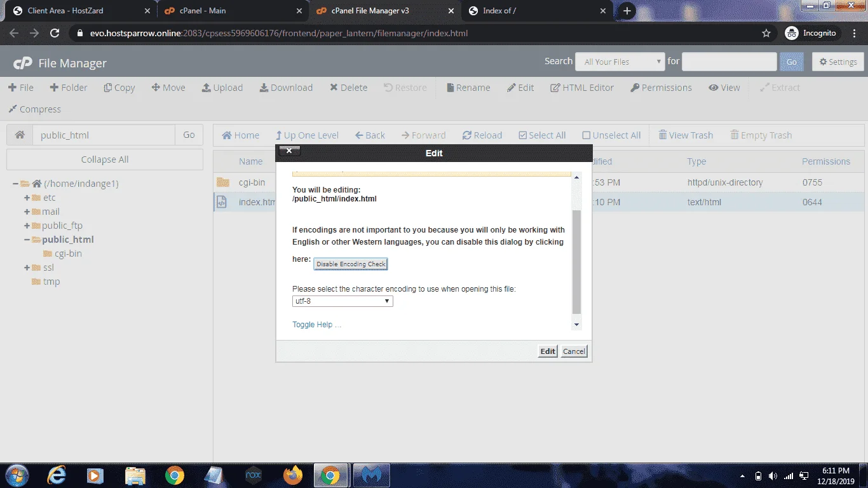Expand the etc folder in tree
This screenshot has height=488, width=868.
click(x=27, y=198)
